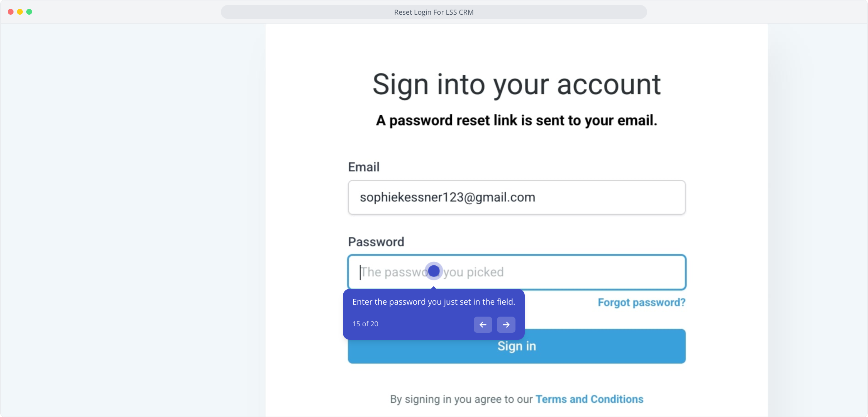Screen dimensions: 868x417
Task: Minimize the window with the yellow button
Action: [x=20, y=12]
